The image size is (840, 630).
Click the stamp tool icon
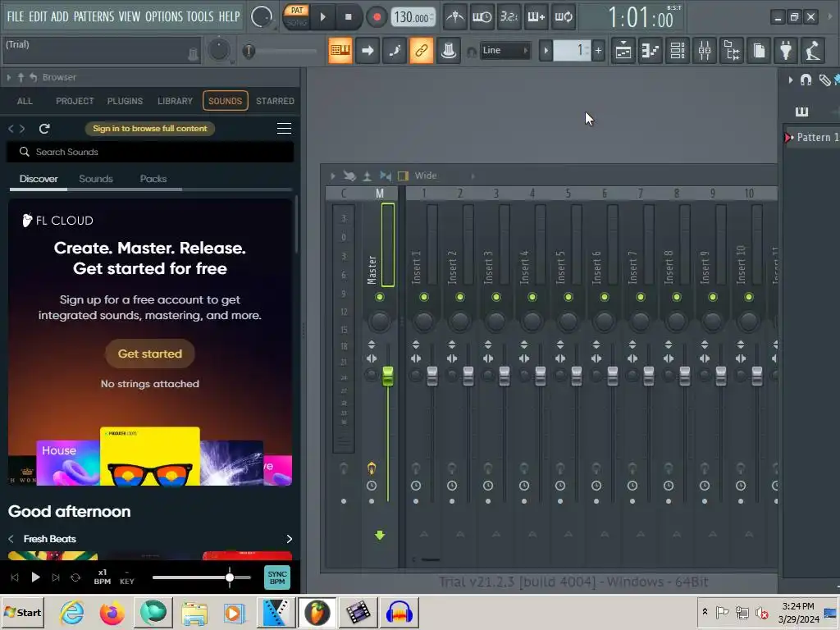449,50
